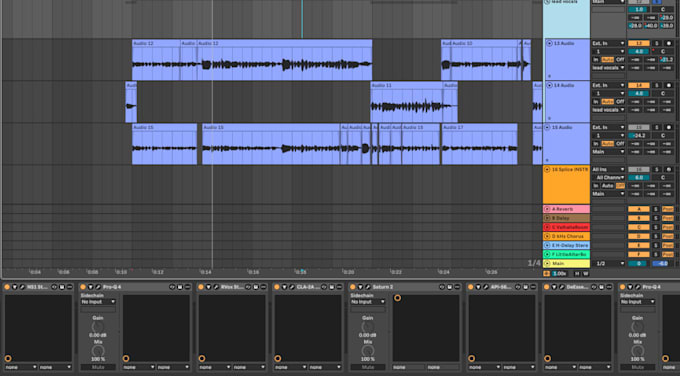Viewport: 680px width, 376px height.
Task: Turn off the Saturn 2 device activator
Action: point(353,287)
